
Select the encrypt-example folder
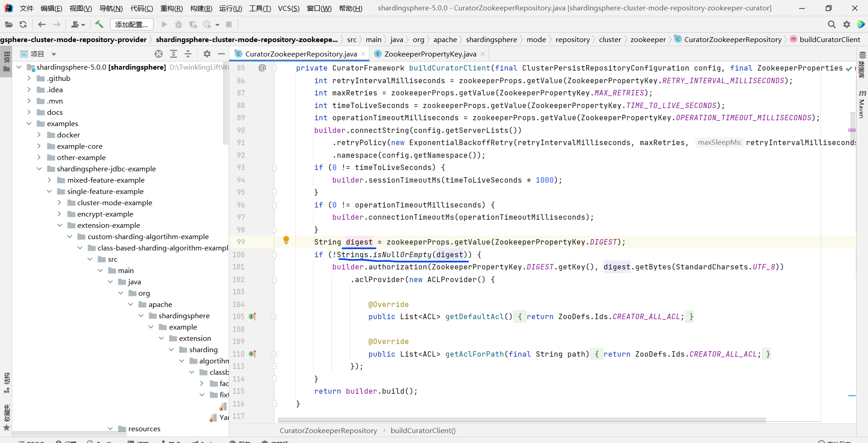(105, 214)
